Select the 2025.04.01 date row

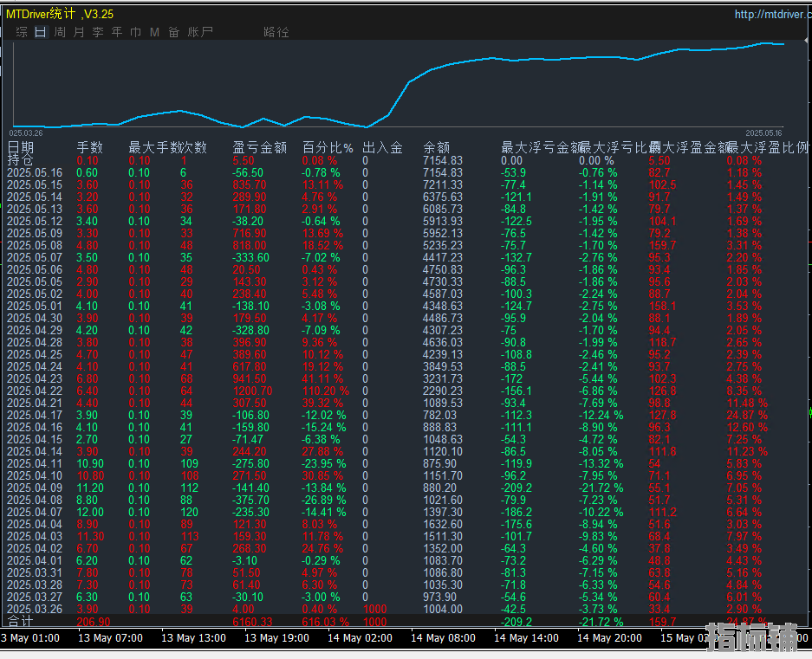[35, 560]
